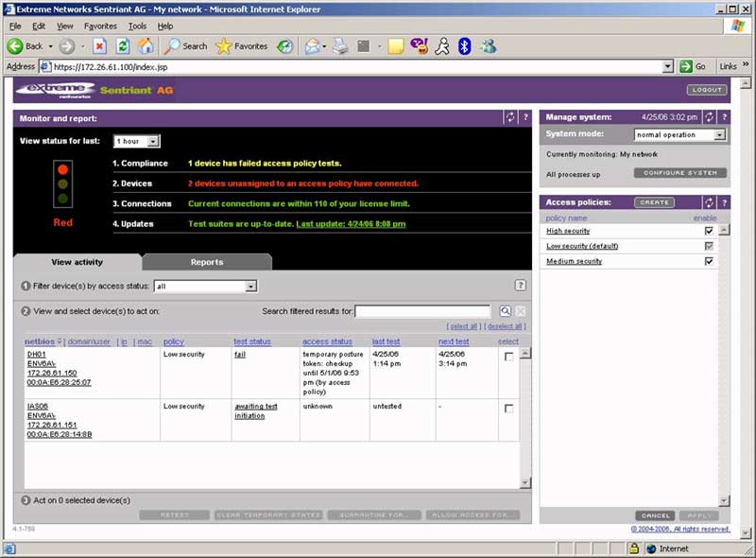Open the High security policy link

point(568,231)
